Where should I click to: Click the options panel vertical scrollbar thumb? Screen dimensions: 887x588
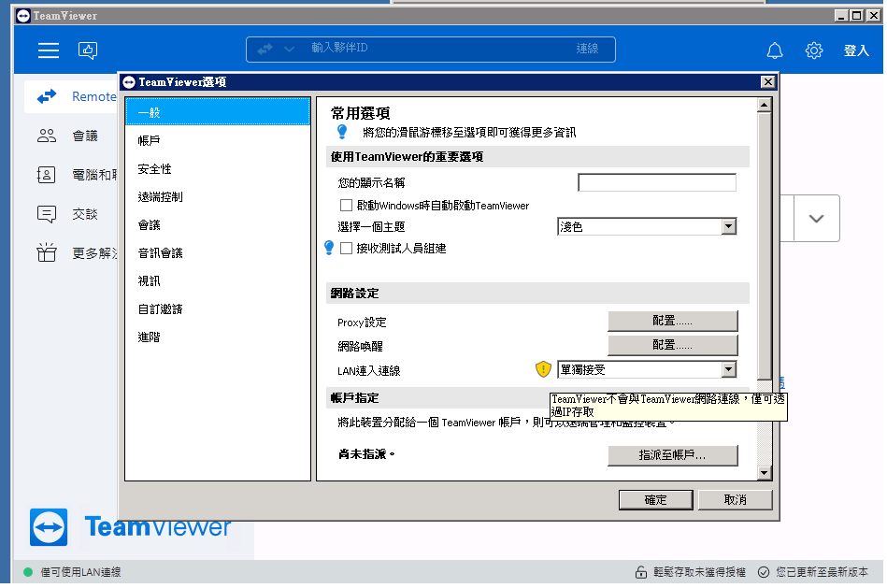point(765,246)
